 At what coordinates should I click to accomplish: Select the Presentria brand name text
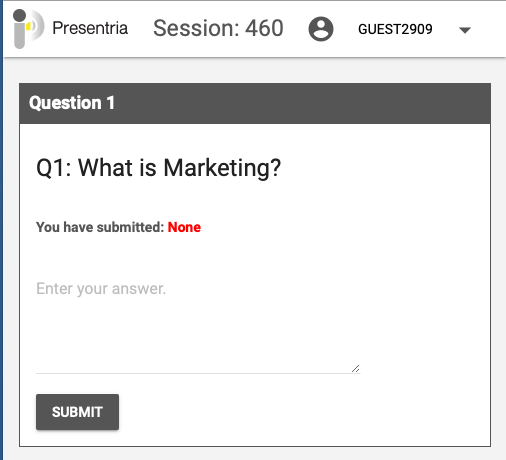(90, 28)
